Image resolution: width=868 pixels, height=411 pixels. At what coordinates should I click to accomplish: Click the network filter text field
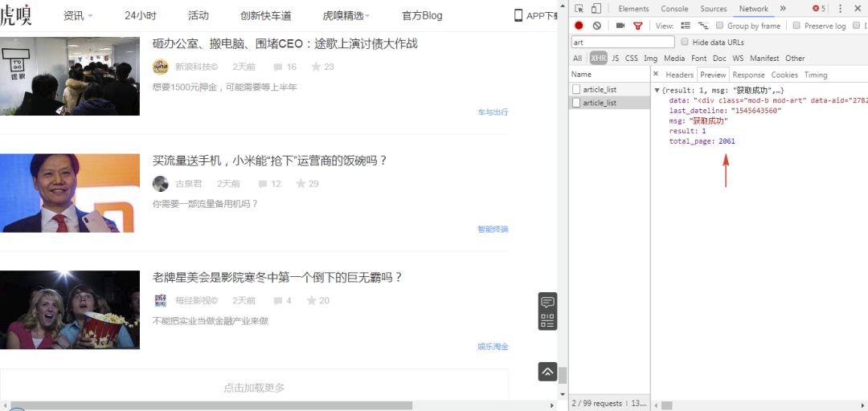point(623,42)
